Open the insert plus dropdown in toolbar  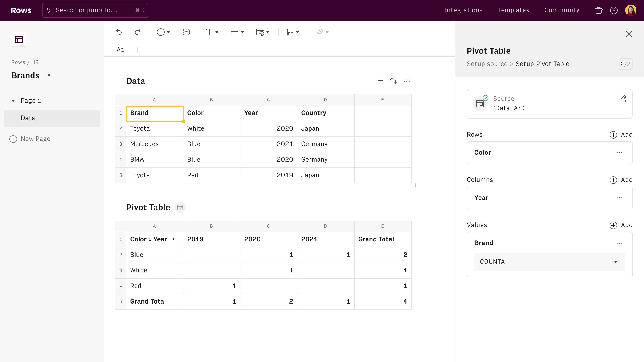pyautogui.click(x=163, y=32)
